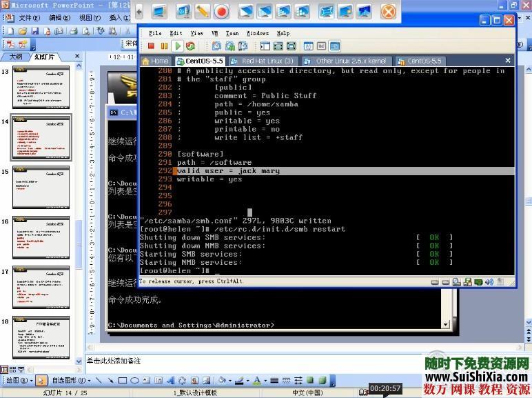Click the 3-D Style icon in drawing toolbar
The height and width of the screenshot is (398, 532).
(x=323, y=380)
